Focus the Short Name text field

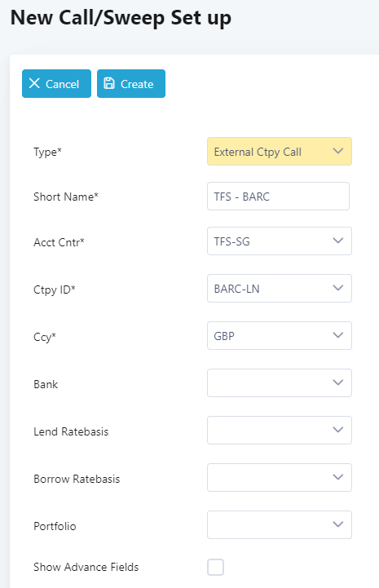[278, 196]
